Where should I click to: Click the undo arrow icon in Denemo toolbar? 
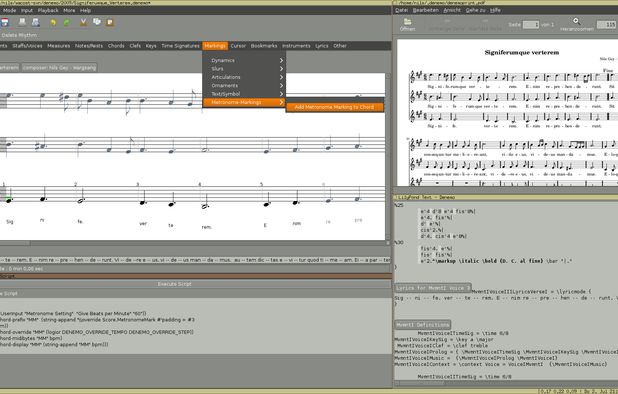point(53,23)
